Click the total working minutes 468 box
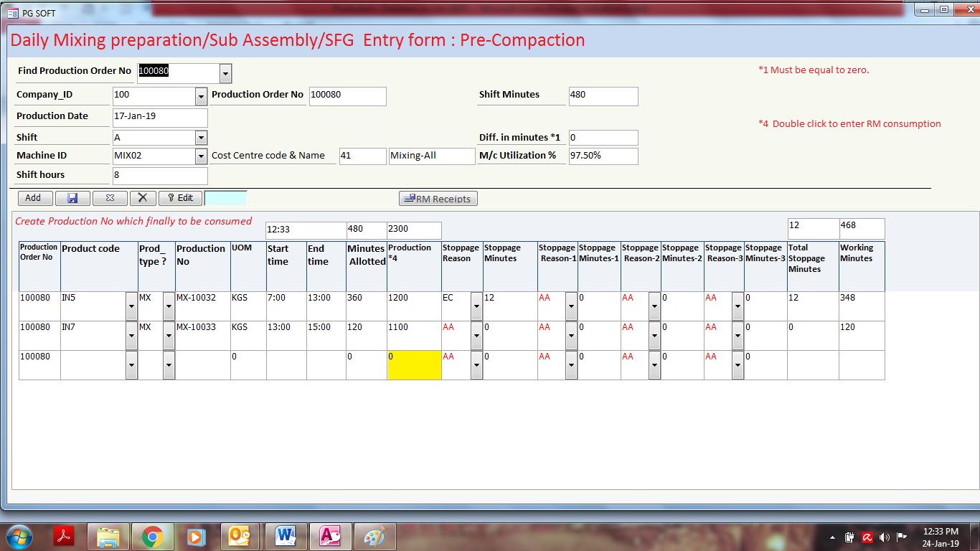Image resolution: width=980 pixels, height=551 pixels. click(862, 228)
